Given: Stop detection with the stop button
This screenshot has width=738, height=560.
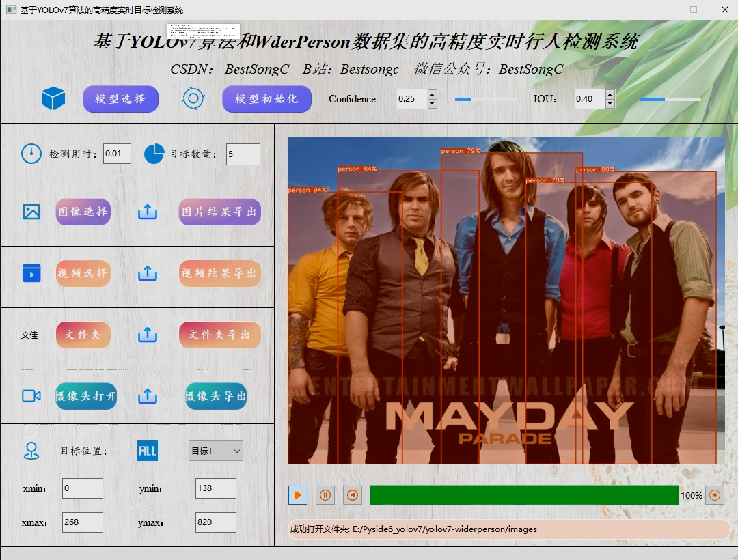Looking at the screenshot, I should pos(715,495).
